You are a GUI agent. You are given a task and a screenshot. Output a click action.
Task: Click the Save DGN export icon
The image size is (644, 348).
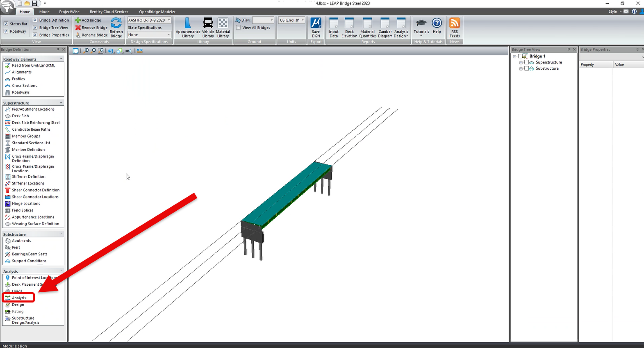tap(316, 28)
